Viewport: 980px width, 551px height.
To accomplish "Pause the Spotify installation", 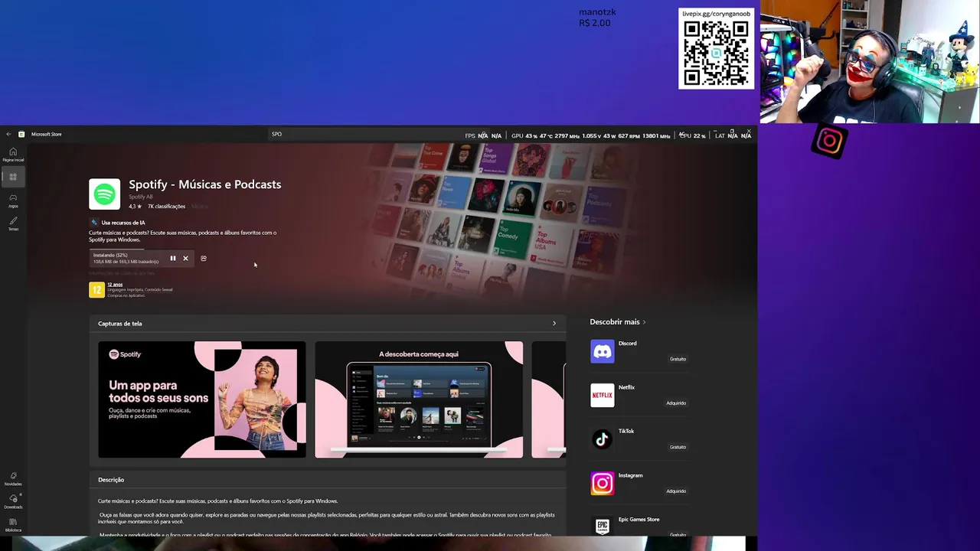I will 173,259.
